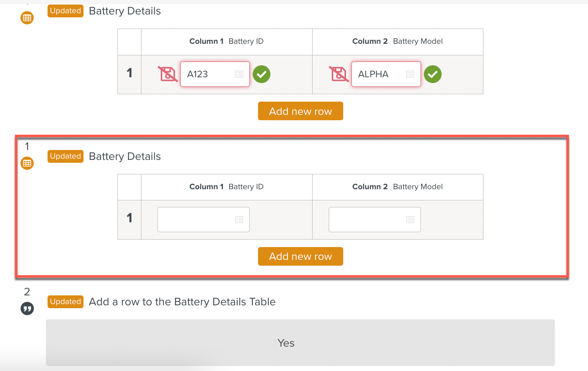Click the empty Battery ID input in the highlighted table
Viewport: 588px width, 371px height.
tap(194, 220)
